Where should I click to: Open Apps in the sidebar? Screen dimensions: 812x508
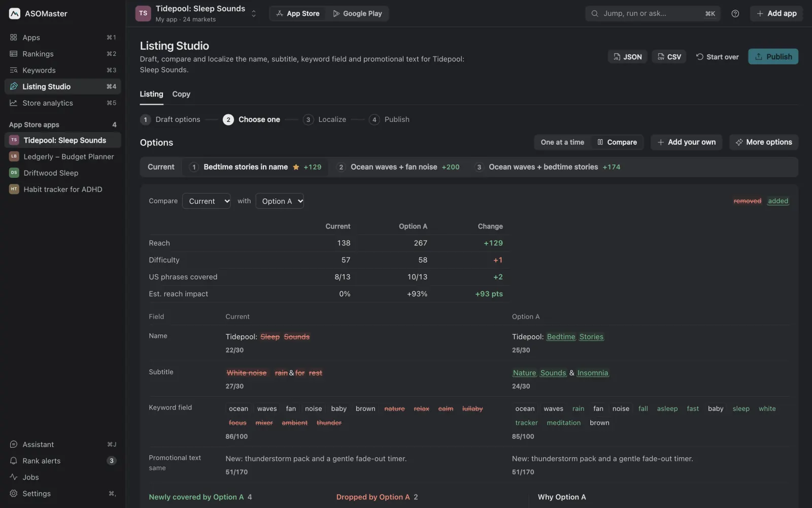click(63, 38)
